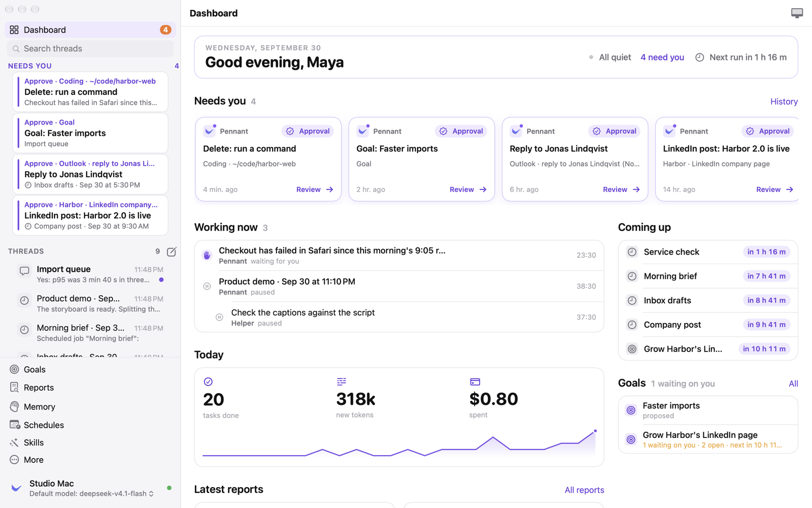Viewport: 812px width, 508px height.
Task: Open All reports link
Action: pos(584,490)
